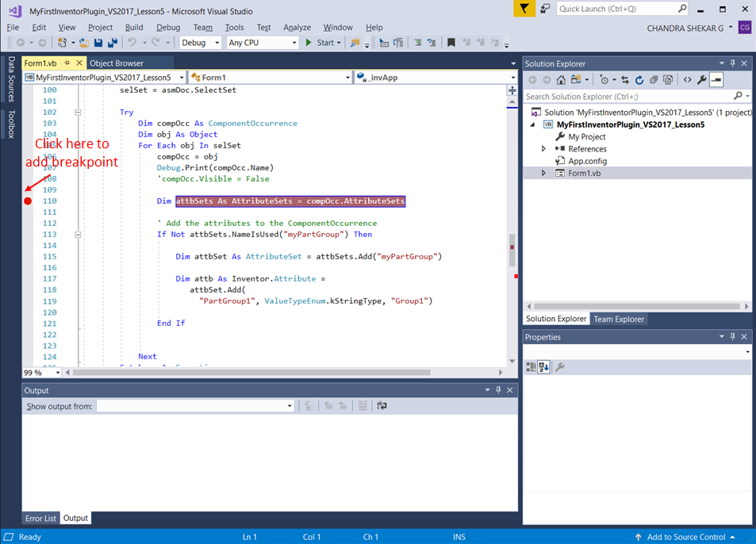Open the Debug configuration dropdown
756x544 pixels.
[201, 43]
